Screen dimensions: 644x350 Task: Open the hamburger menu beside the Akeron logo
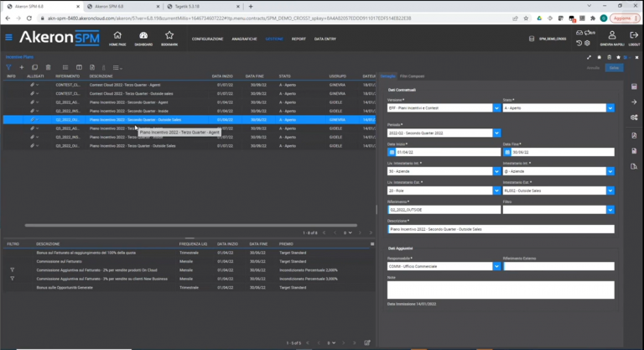[x=8, y=37]
